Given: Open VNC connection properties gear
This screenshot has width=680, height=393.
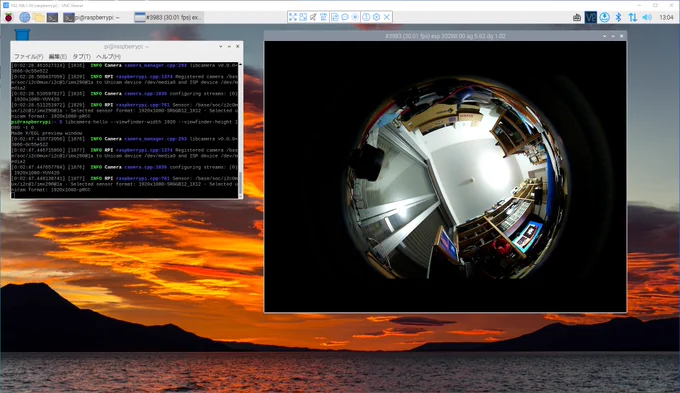Looking at the screenshot, I should click(x=376, y=17).
